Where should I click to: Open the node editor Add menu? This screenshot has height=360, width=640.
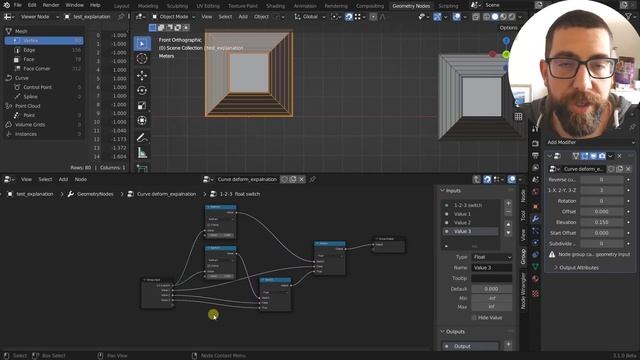pos(63,180)
